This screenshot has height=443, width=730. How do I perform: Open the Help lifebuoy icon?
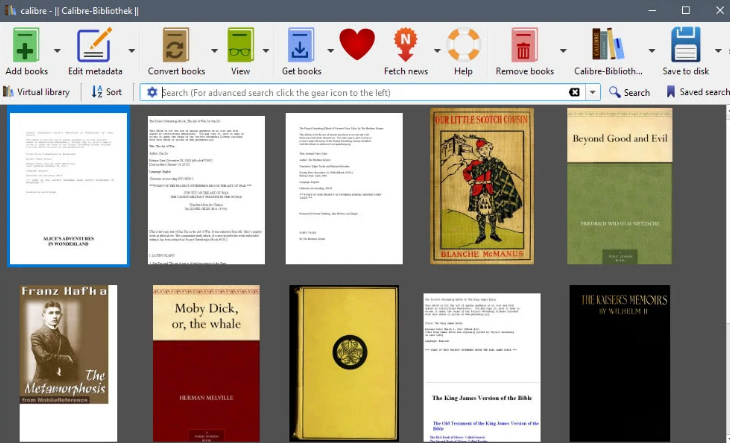463,45
